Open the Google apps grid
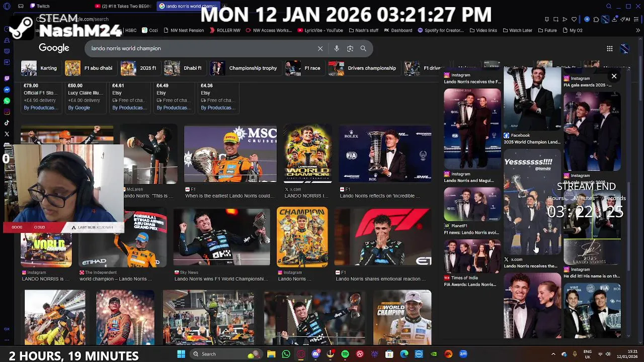Screen dimensions: 644x362 coord(610,48)
